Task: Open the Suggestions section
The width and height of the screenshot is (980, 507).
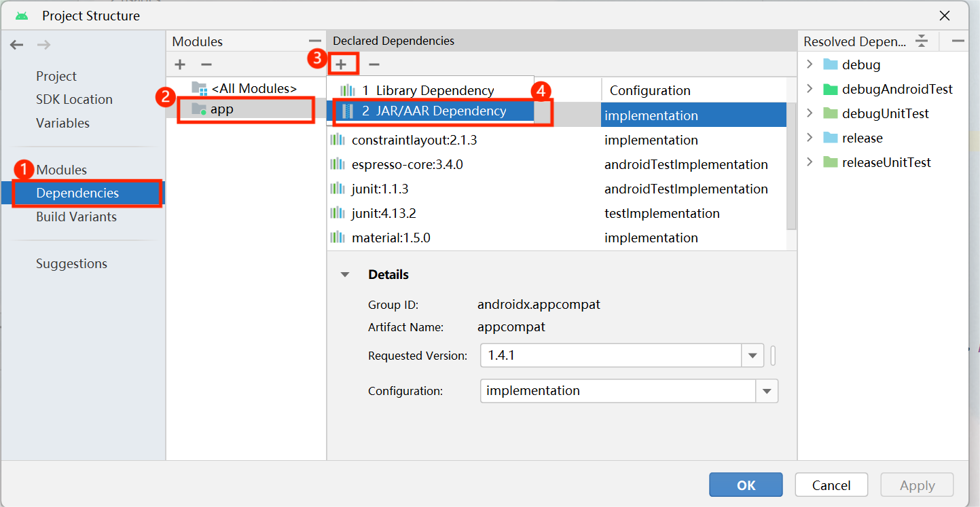Action: [71, 263]
